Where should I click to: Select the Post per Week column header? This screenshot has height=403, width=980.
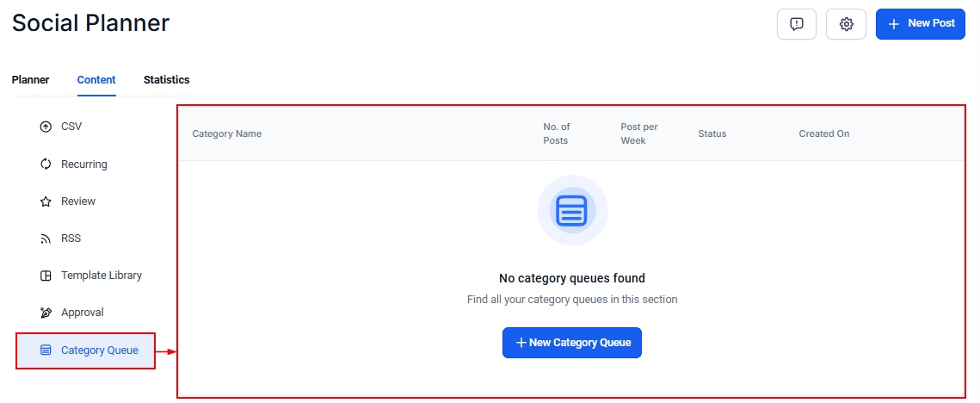click(638, 133)
